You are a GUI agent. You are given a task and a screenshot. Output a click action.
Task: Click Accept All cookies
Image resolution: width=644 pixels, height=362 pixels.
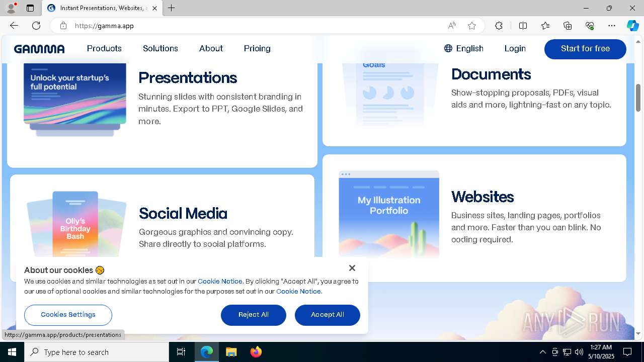328,315
